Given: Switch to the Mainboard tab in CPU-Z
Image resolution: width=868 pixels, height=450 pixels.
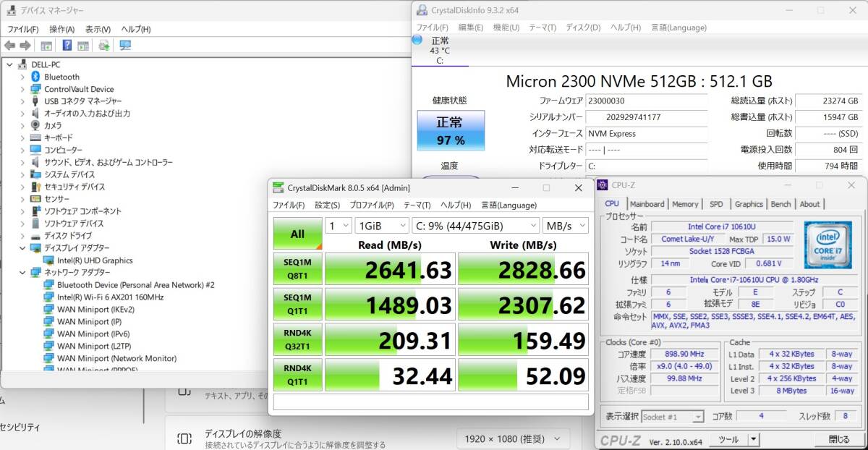Looking at the screenshot, I should coord(647,204).
